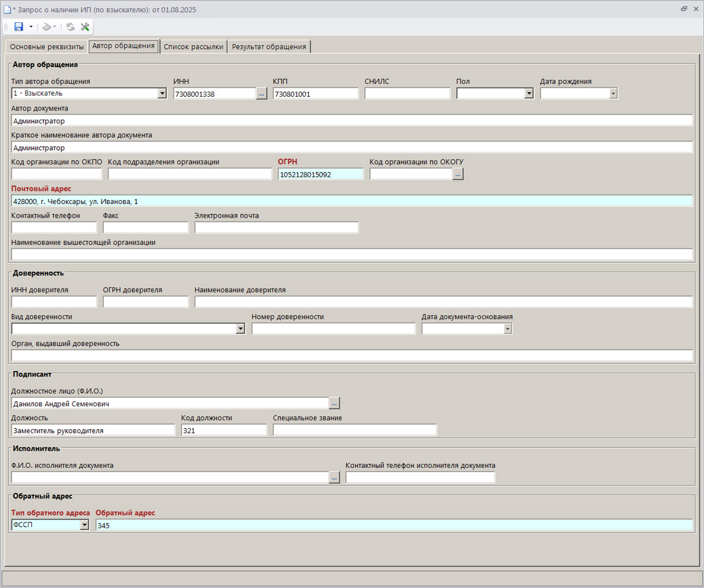Screen dimensions: 704x588
Task: Open lookup for Код организации по ОКОГУ
Action: [458, 175]
